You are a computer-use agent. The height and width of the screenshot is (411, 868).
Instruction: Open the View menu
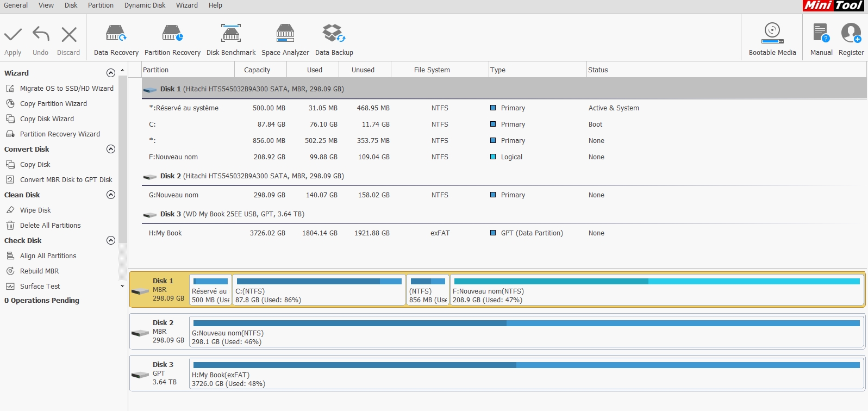pos(46,5)
